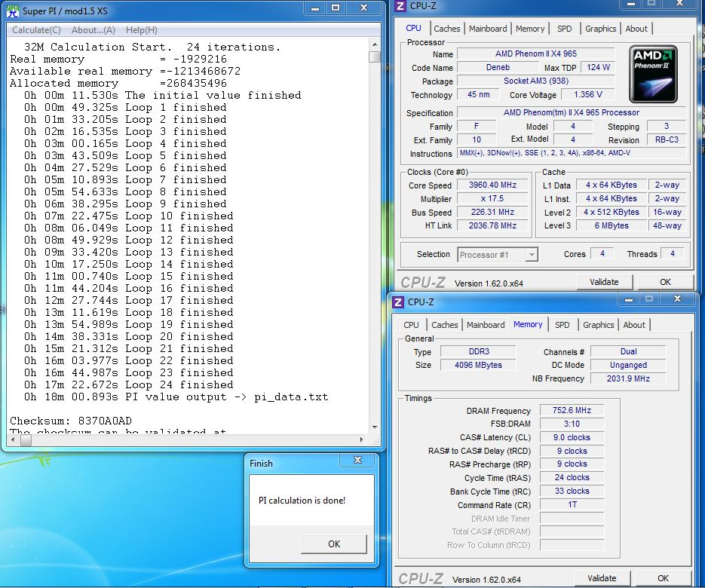Switch to About tab in lower CPU-Z
This screenshot has width=705, height=588.
[x=634, y=325]
